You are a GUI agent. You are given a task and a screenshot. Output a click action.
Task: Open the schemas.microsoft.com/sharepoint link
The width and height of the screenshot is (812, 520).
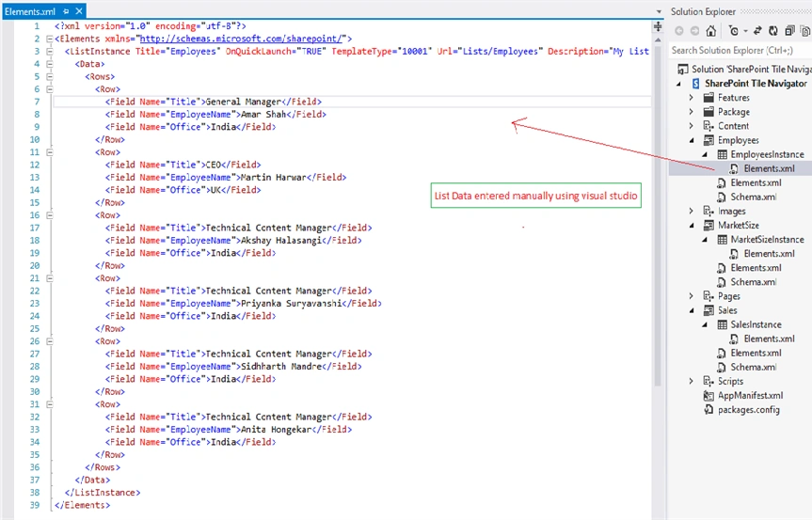tap(241, 39)
